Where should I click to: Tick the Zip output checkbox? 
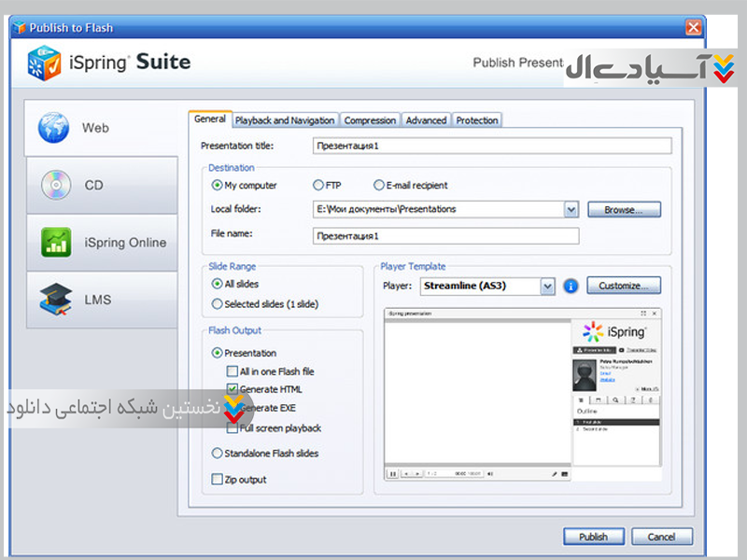click(x=217, y=480)
